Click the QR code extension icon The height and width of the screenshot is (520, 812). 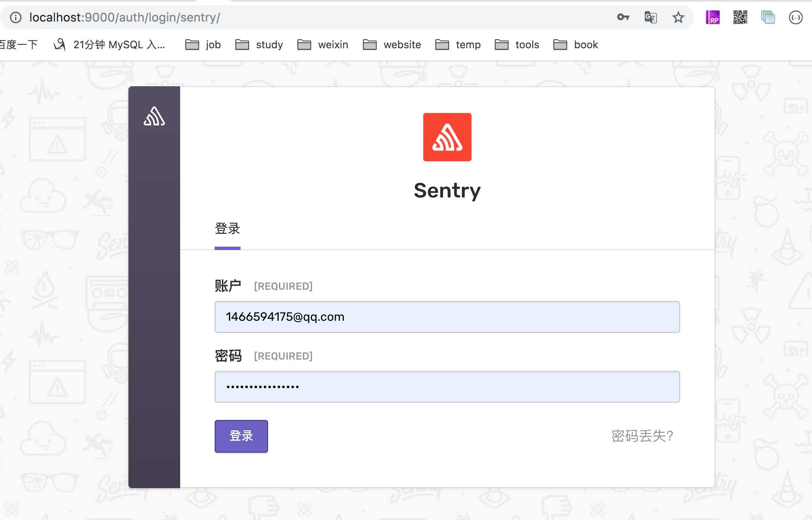coord(740,17)
